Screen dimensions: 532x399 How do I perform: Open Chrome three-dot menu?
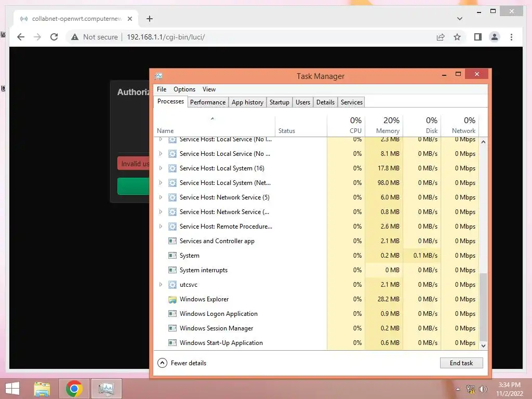511,37
